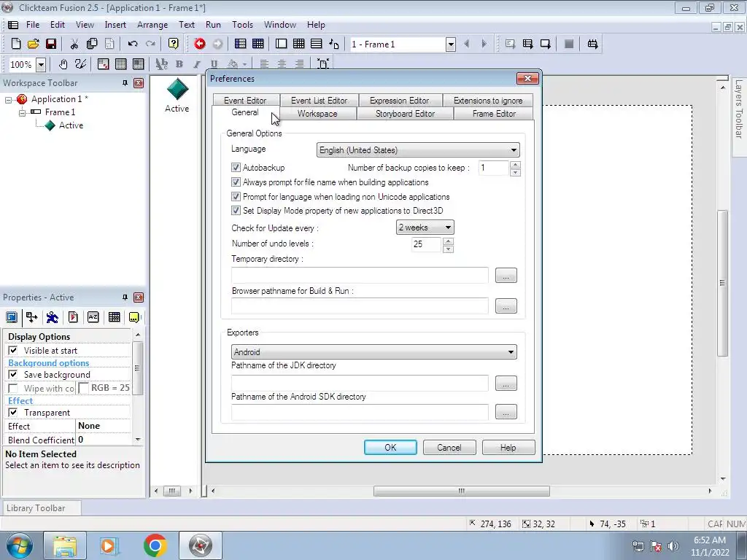Toggle Visible at start checkbox

point(13,351)
